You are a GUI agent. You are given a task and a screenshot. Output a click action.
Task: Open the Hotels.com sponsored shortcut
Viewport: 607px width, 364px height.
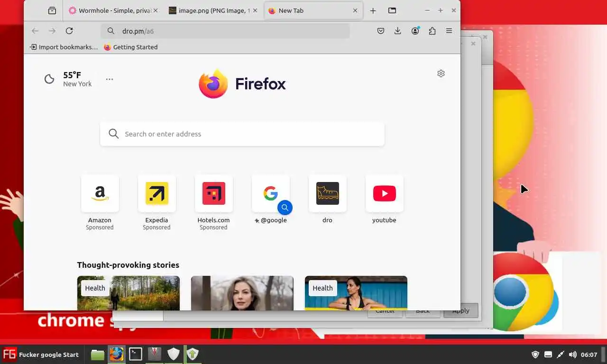[x=213, y=202]
